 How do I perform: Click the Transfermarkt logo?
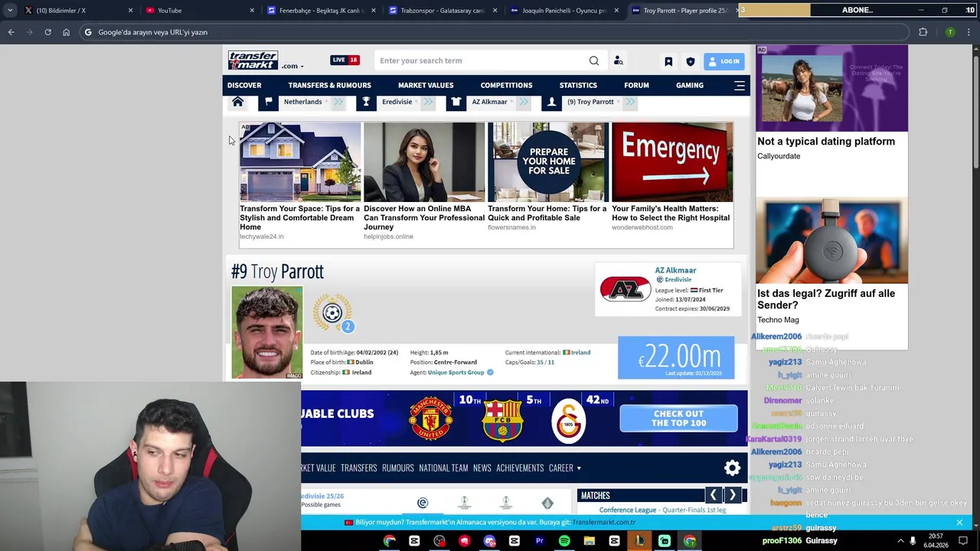point(253,60)
